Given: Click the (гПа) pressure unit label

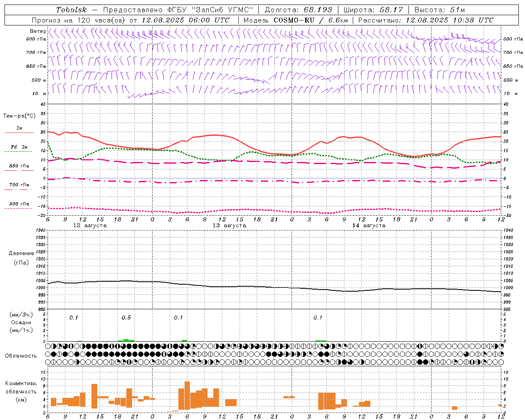Looking at the screenshot, I should click(x=21, y=262).
